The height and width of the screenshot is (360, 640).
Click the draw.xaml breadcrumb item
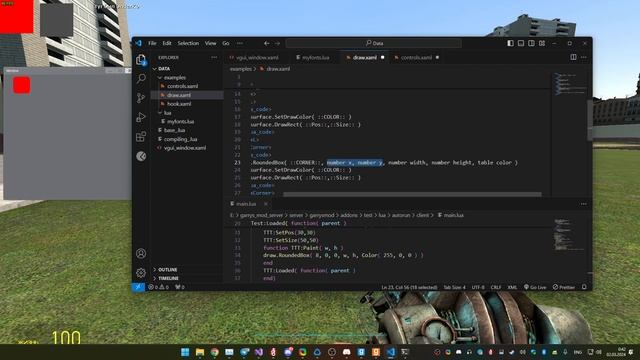click(275, 69)
